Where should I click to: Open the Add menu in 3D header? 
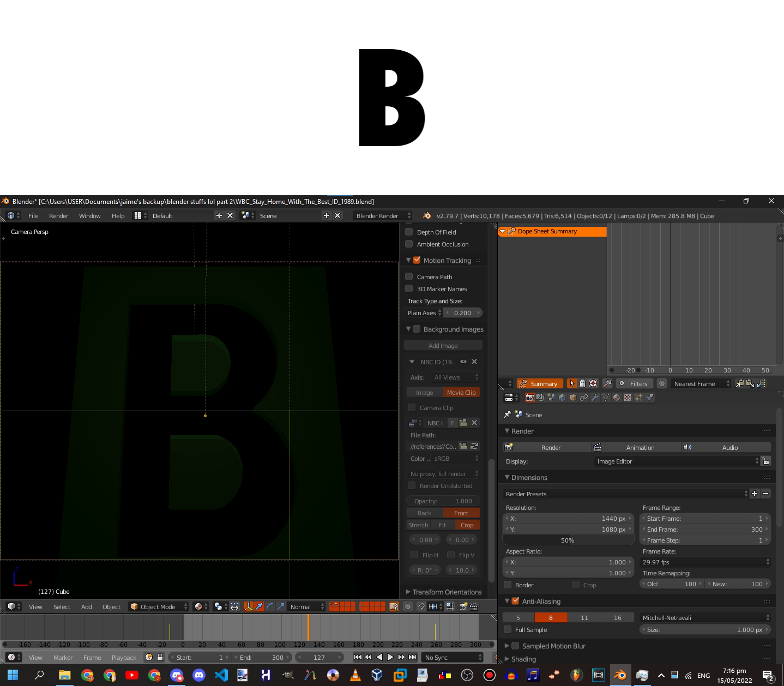click(87, 606)
